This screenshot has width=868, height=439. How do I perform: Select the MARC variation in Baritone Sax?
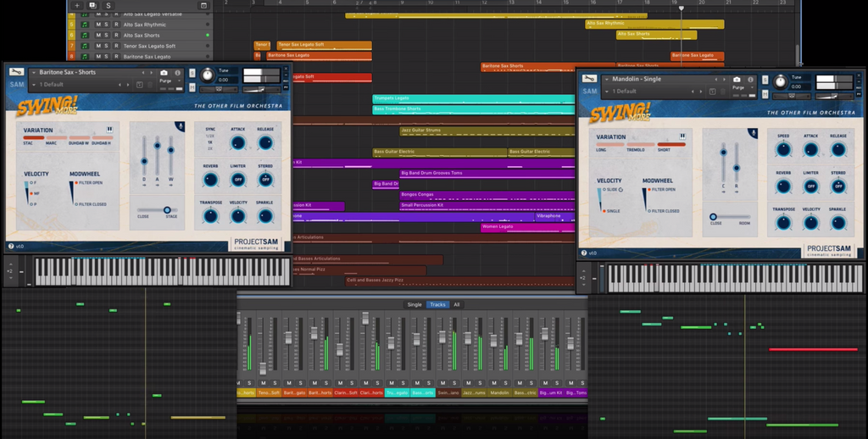click(x=56, y=139)
